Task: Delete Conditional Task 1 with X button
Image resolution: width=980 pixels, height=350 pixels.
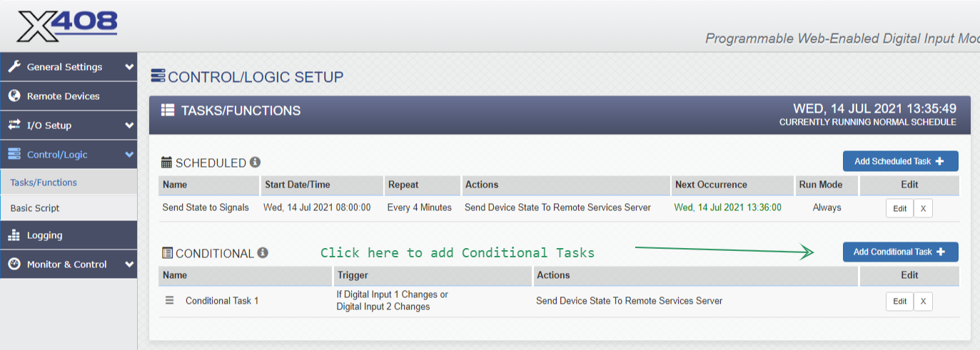Action: coord(923,302)
